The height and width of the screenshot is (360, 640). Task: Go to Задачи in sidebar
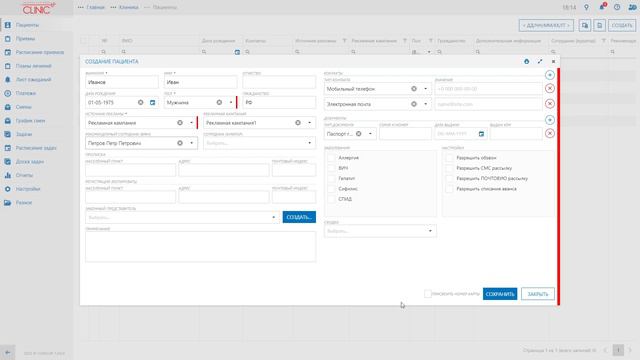coord(24,134)
